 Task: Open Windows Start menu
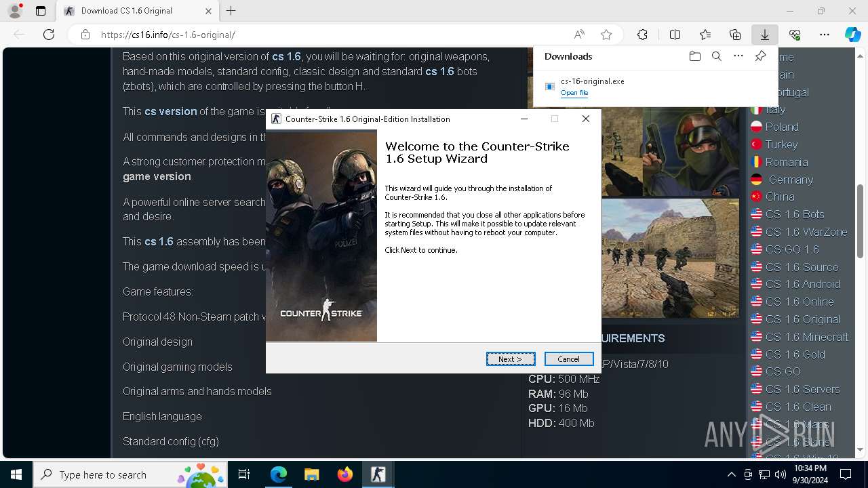click(16, 474)
